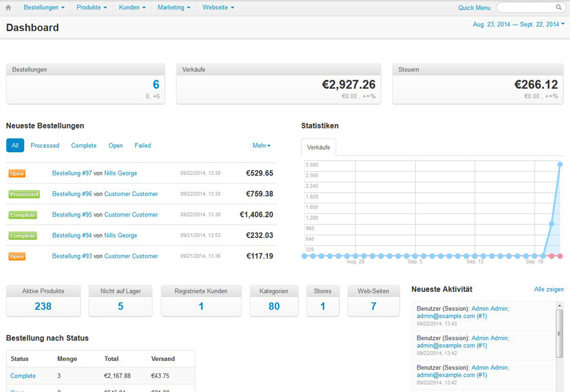The height and width of the screenshot is (392, 570).
Task: Open the Bestellungen menu
Action: coord(44,7)
